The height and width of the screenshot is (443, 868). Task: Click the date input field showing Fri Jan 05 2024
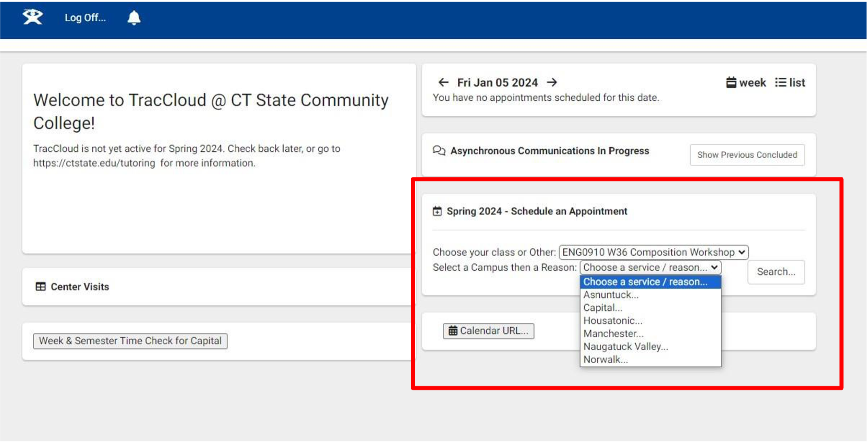pyautogui.click(x=497, y=82)
